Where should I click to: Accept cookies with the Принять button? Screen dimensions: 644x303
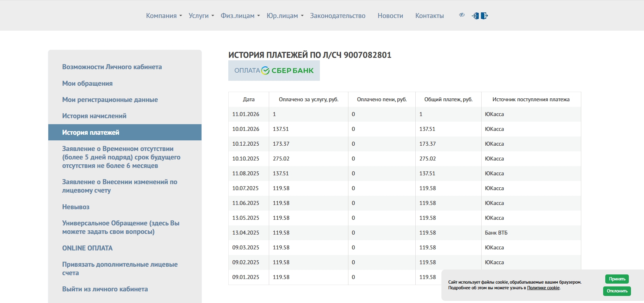[x=617, y=279]
